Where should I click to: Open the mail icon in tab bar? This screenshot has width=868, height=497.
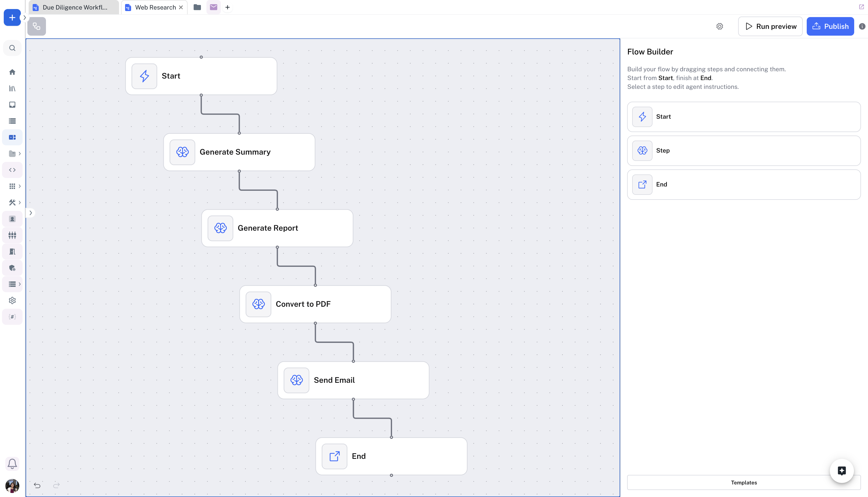click(213, 7)
